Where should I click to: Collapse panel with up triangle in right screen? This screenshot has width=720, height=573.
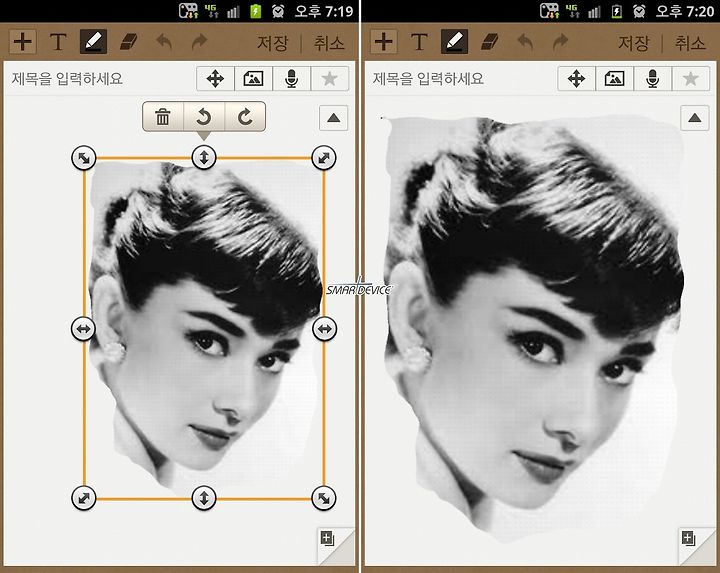tap(694, 118)
